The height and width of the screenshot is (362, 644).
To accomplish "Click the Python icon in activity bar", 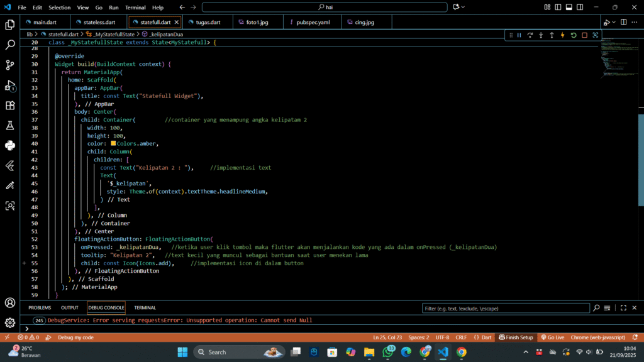I will [x=10, y=146].
